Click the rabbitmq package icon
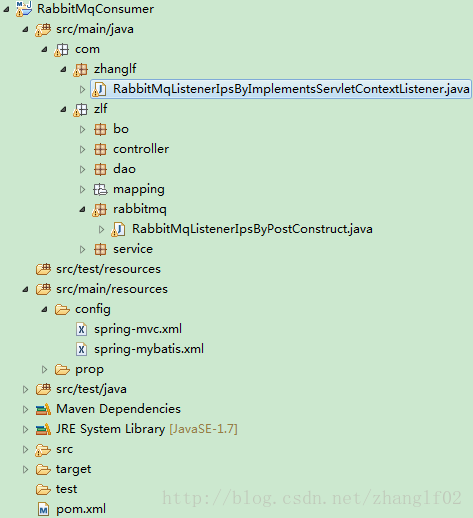The width and height of the screenshot is (473, 518). tap(100, 210)
